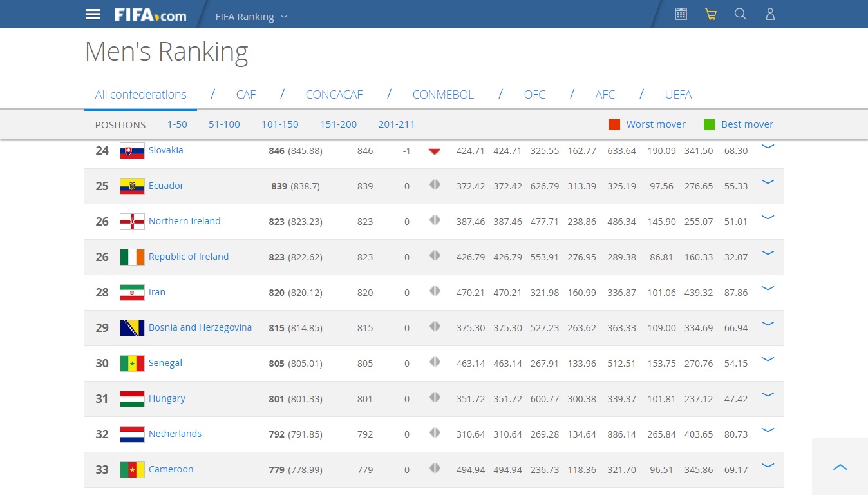Open the shopping cart icon
The image size is (868, 495).
710,14
